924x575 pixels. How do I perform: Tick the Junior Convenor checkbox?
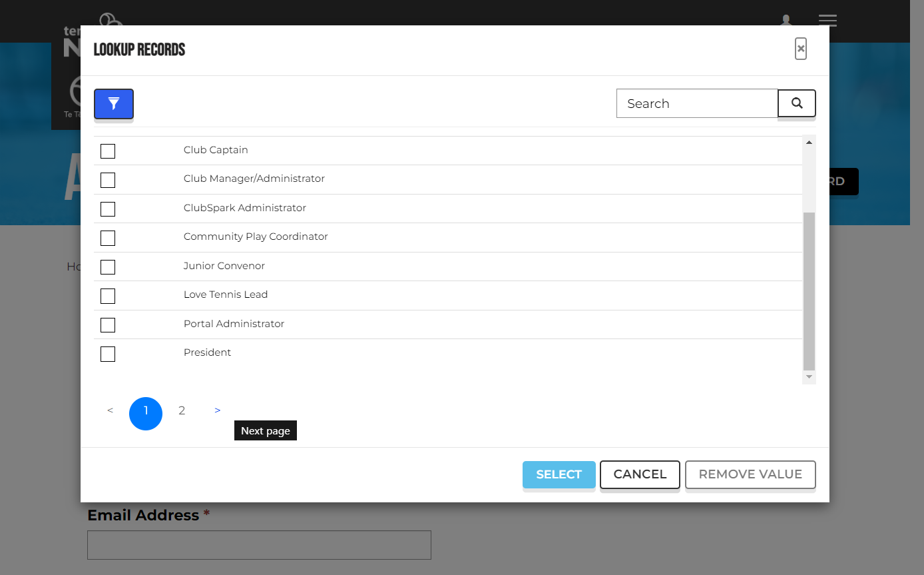108,267
